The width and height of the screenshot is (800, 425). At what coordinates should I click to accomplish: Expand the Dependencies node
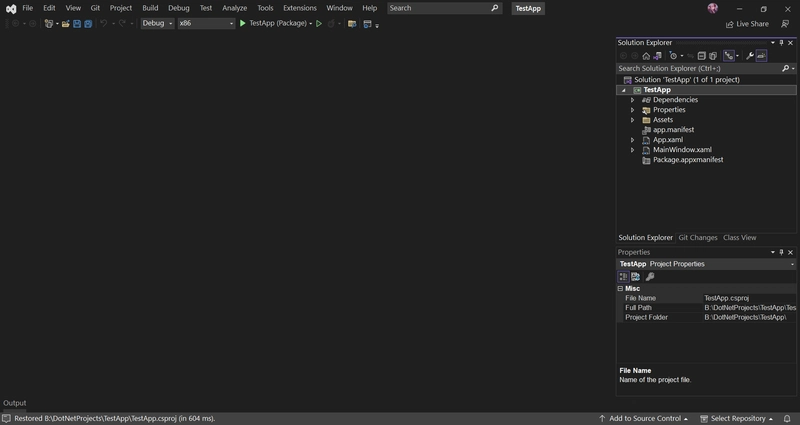coord(633,100)
